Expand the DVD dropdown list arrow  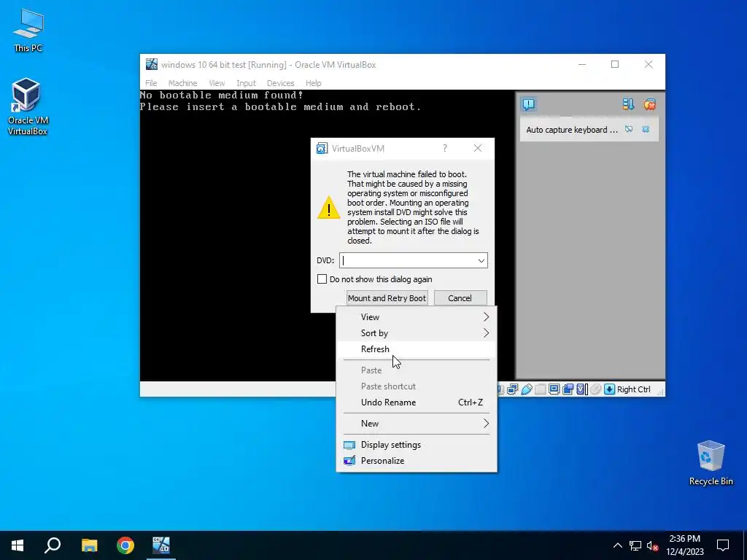(481, 260)
